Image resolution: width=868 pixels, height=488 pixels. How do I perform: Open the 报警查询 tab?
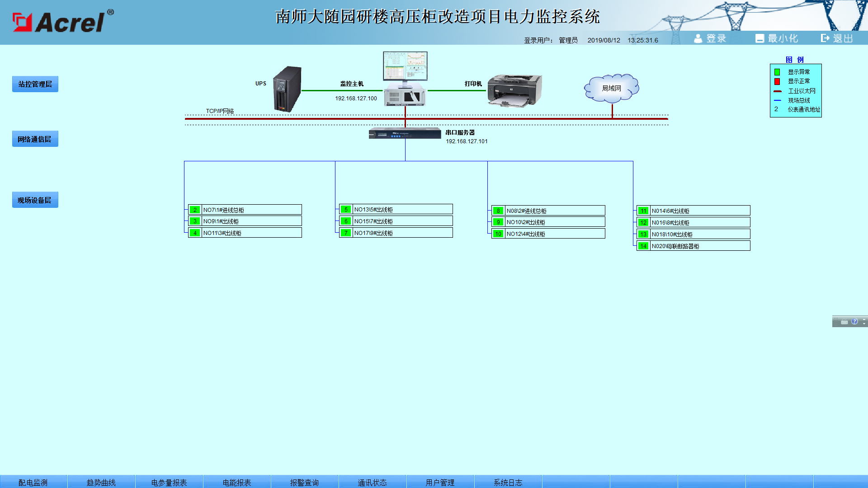(304, 482)
